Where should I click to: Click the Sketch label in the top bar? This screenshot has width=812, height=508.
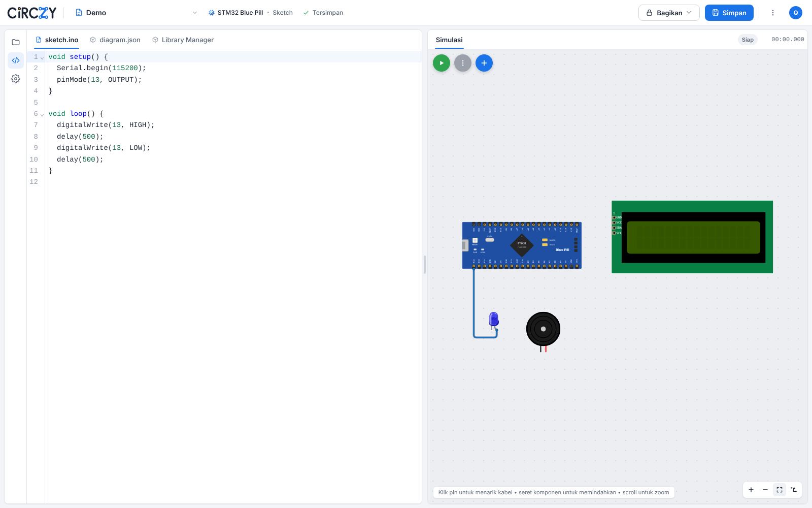[283, 13]
